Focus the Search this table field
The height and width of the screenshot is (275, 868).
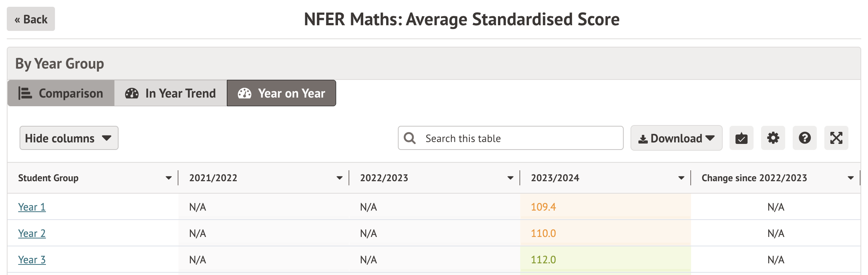519,139
